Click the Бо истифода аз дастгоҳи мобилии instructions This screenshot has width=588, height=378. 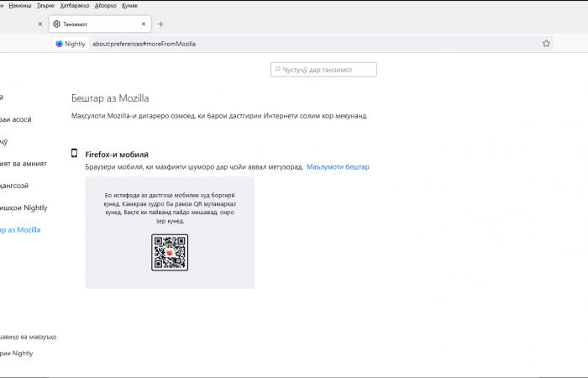pyautogui.click(x=170, y=207)
